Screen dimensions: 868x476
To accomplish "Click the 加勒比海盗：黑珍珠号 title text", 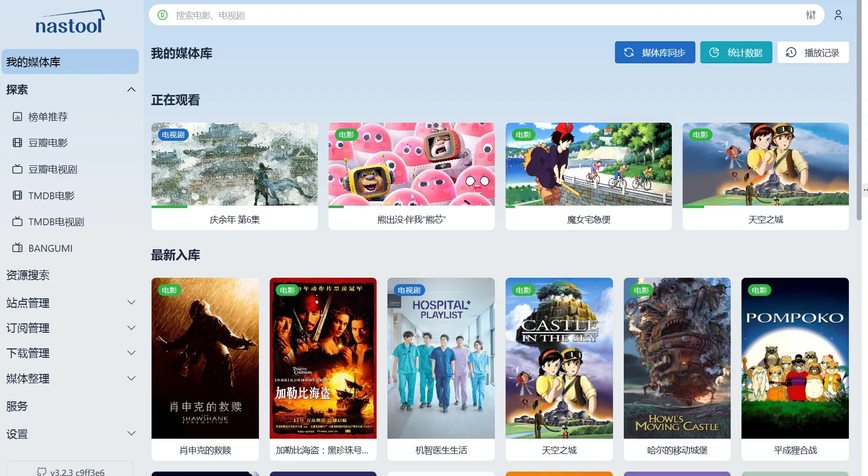I will (322, 450).
